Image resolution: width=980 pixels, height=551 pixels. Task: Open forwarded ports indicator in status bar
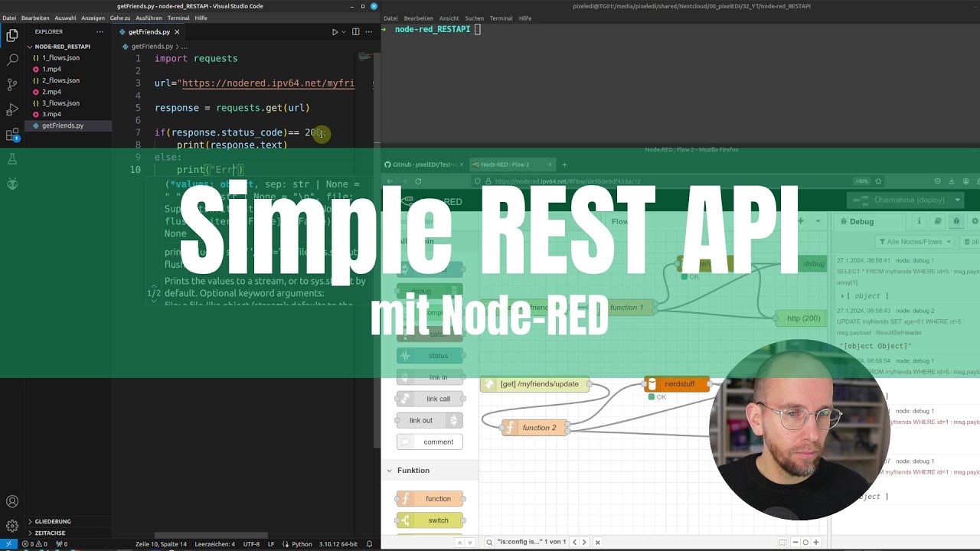[x=61, y=544]
